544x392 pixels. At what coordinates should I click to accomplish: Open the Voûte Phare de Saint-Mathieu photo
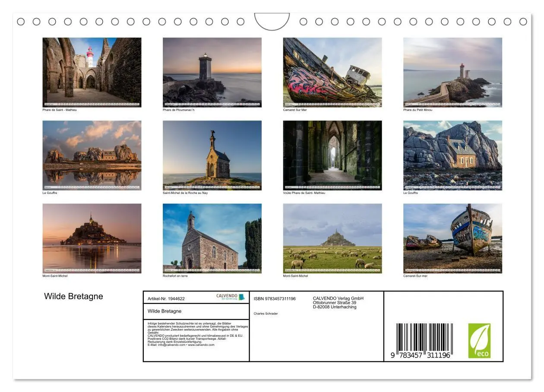[332, 155]
